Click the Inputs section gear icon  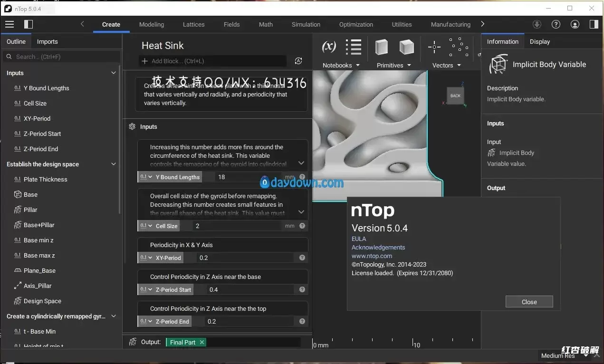132,126
